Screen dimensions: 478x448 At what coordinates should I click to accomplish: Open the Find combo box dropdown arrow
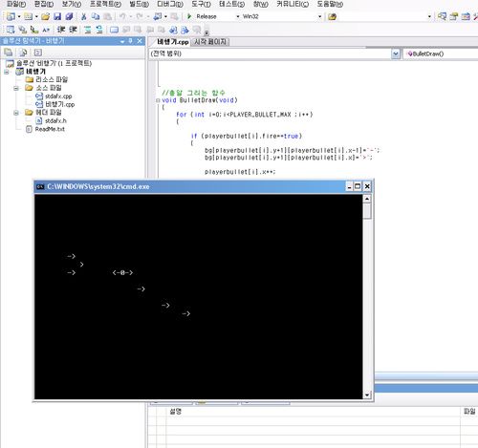429,16
